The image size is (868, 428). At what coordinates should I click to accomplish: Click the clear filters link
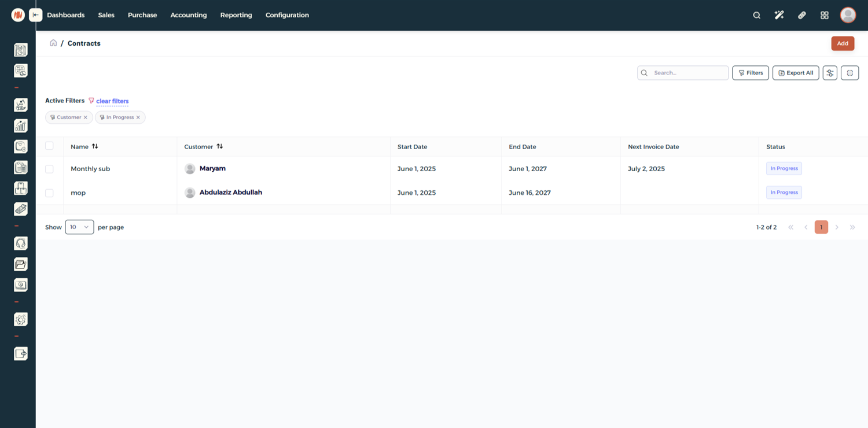click(112, 101)
